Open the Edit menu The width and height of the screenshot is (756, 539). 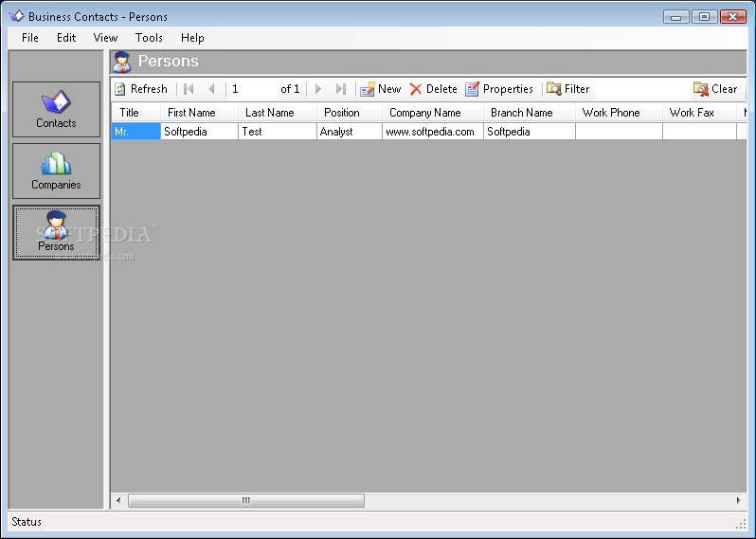pyautogui.click(x=66, y=38)
